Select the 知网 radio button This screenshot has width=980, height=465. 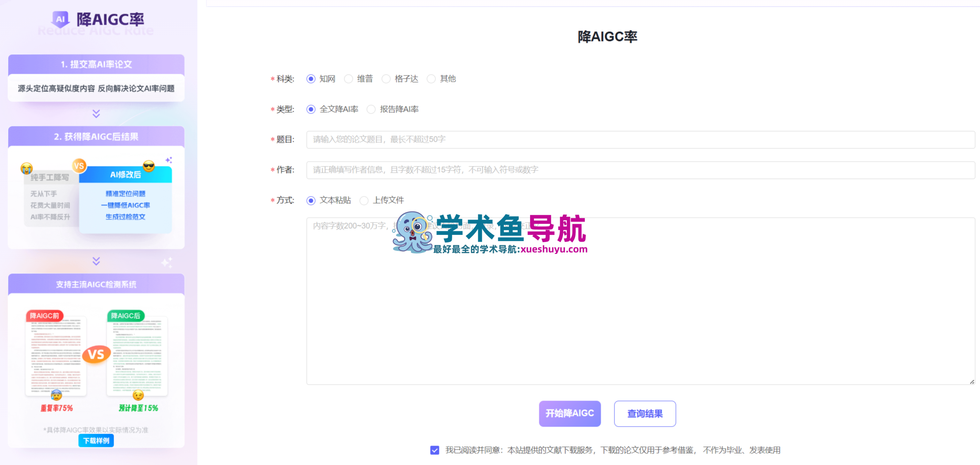coord(311,79)
